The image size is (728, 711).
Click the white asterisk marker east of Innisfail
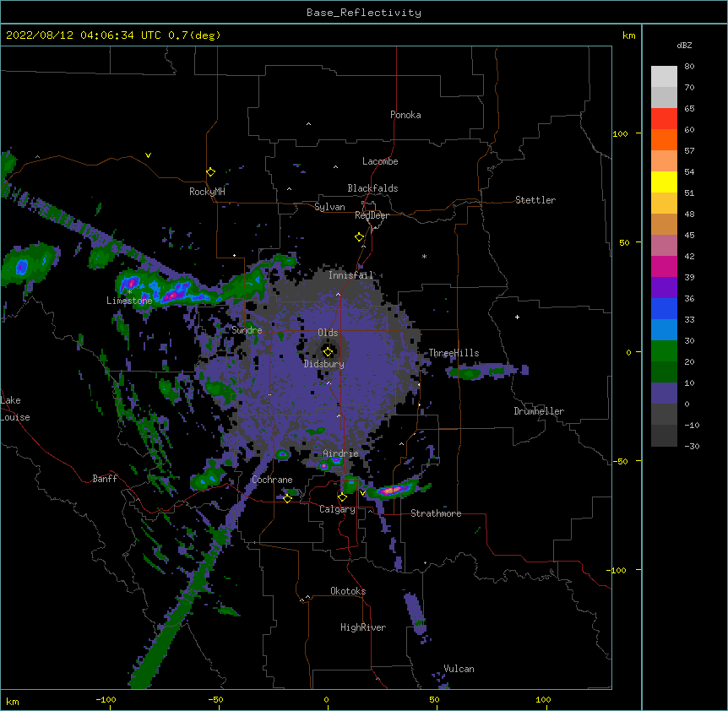click(424, 256)
